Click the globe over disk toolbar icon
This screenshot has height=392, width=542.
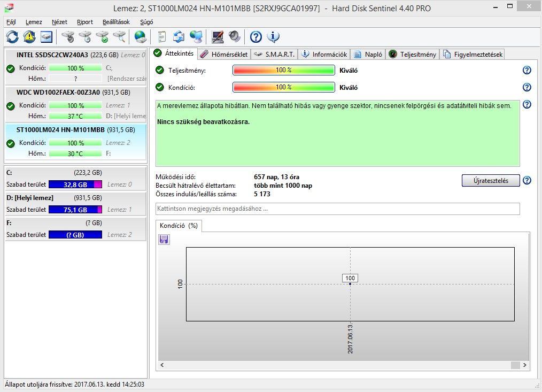(x=141, y=37)
